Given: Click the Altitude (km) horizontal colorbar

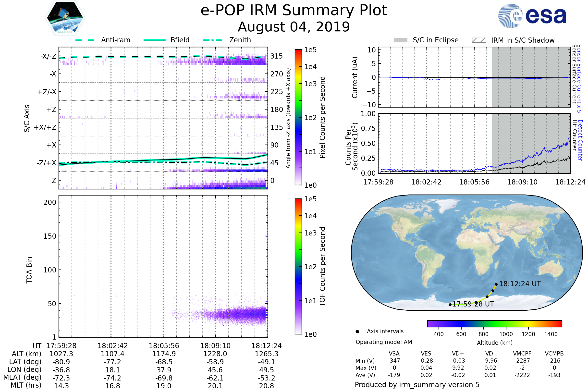Looking at the screenshot, I should coord(494,323).
